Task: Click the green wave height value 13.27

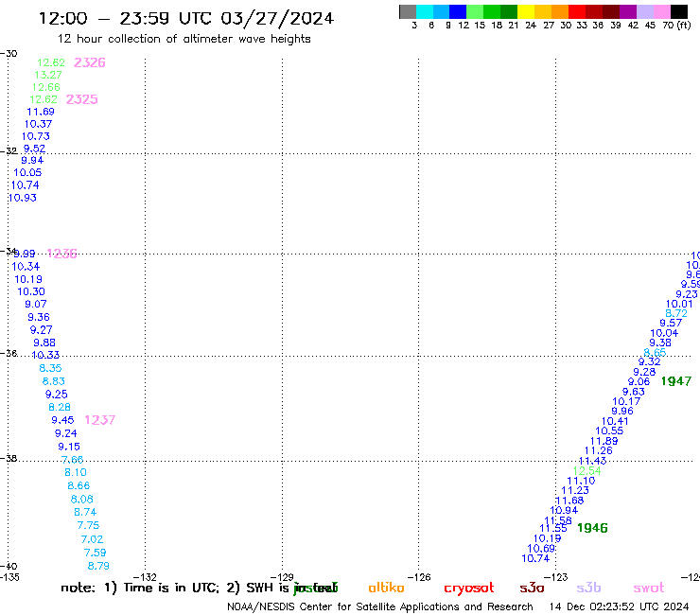Action: (x=48, y=75)
